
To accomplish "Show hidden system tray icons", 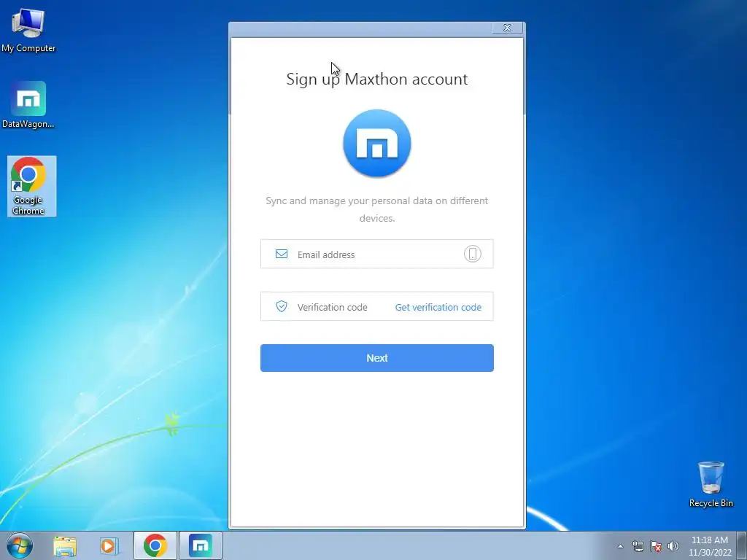I will coord(620,546).
